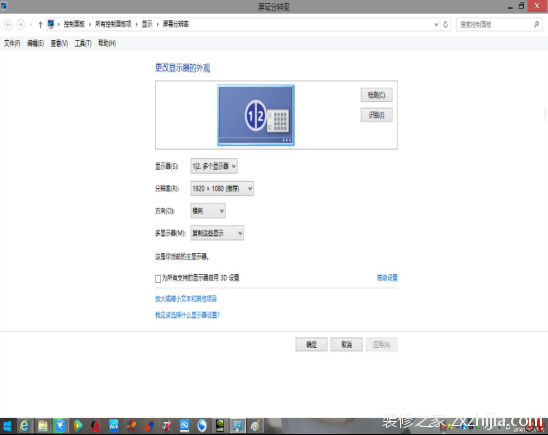Refresh the address bar location

tap(446, 24)
